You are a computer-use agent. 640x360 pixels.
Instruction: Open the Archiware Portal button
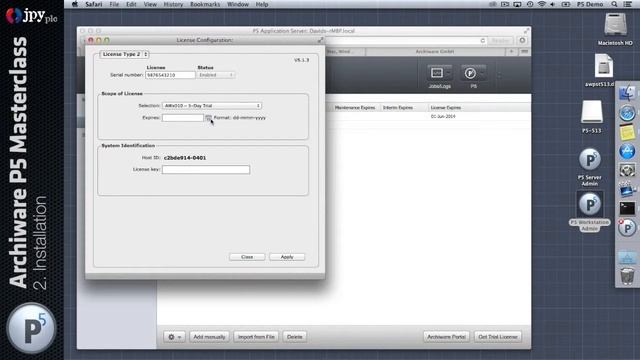(447, 337)
